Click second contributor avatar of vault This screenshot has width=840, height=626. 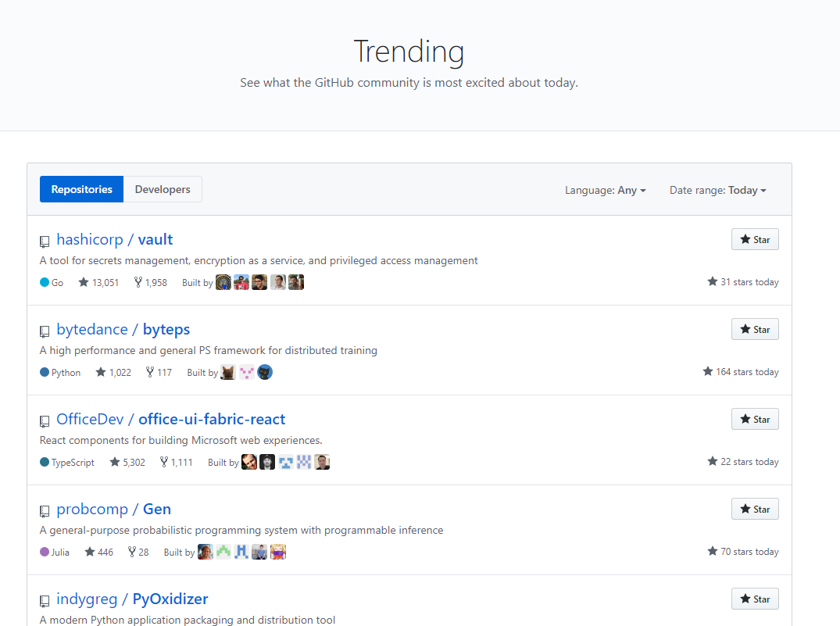[241, 282]
